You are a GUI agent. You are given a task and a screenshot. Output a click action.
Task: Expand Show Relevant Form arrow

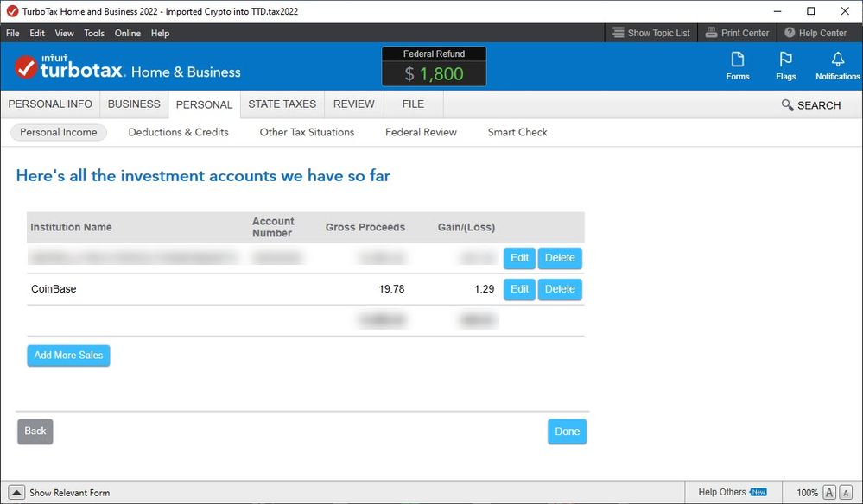tap(16, 493)
